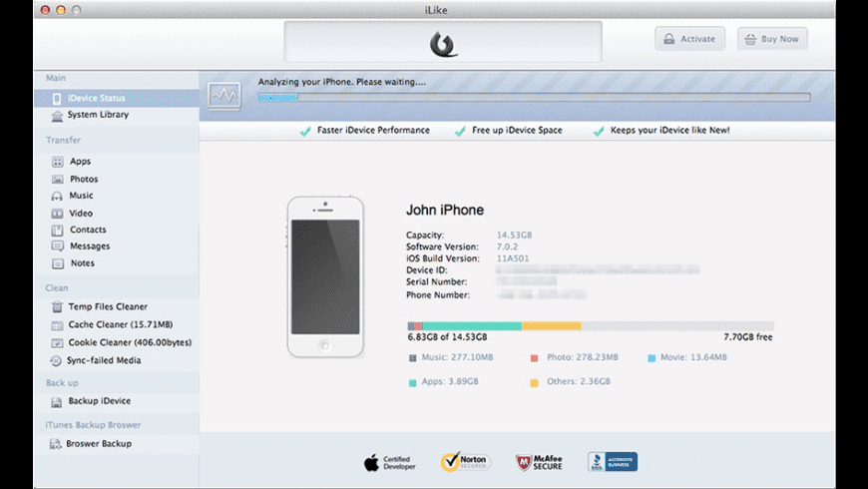Viewport: 868px width, 489px height.
Task: Click the Norton Secured badge
Action: pos(465,461)
